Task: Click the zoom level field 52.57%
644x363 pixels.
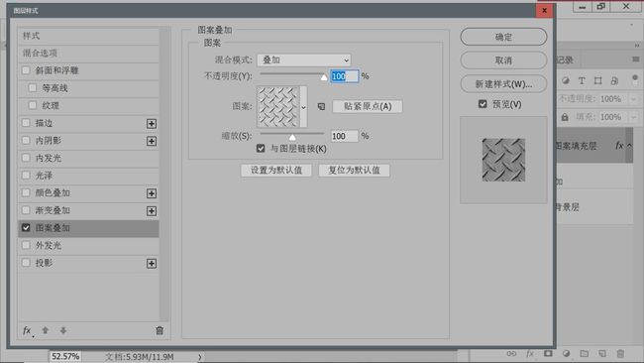Action: point(65,356)
